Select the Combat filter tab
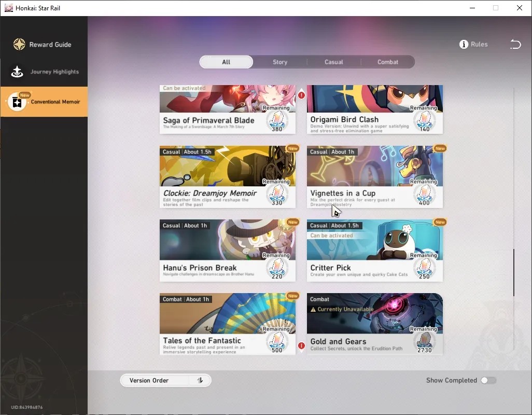 [388, 62]
